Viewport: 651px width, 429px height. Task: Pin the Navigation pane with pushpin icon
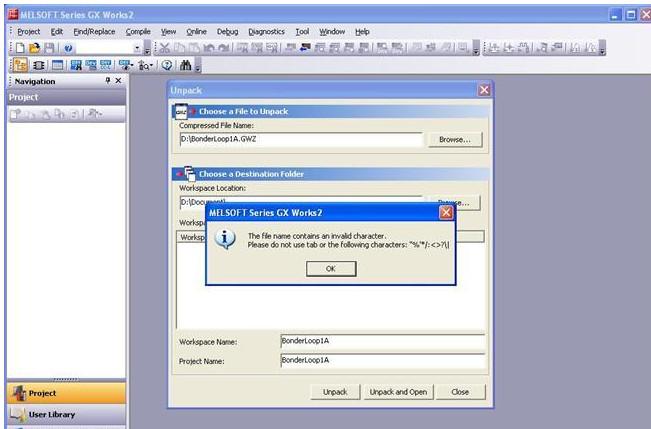(x=108, y=81)
